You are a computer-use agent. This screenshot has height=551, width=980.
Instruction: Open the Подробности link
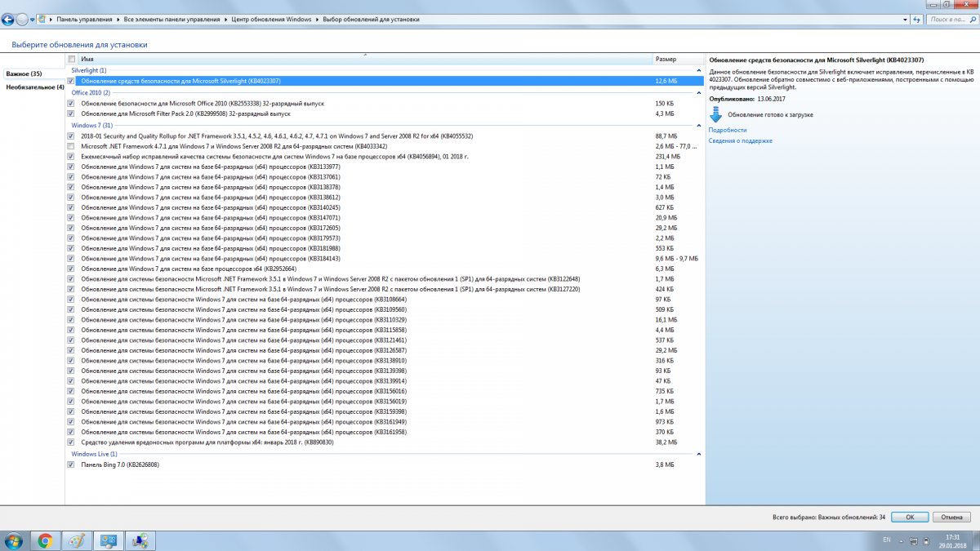pos(728,130)
